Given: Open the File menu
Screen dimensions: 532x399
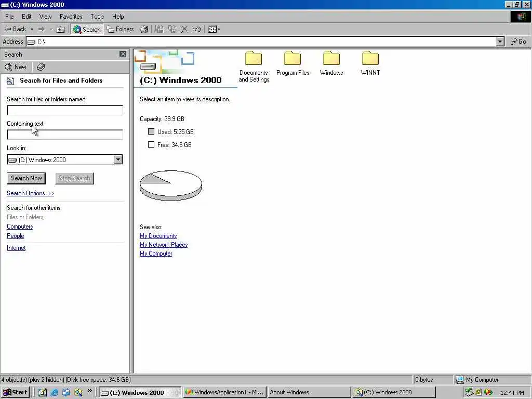Looking at the screenshot, I should (x=9, y=17).
